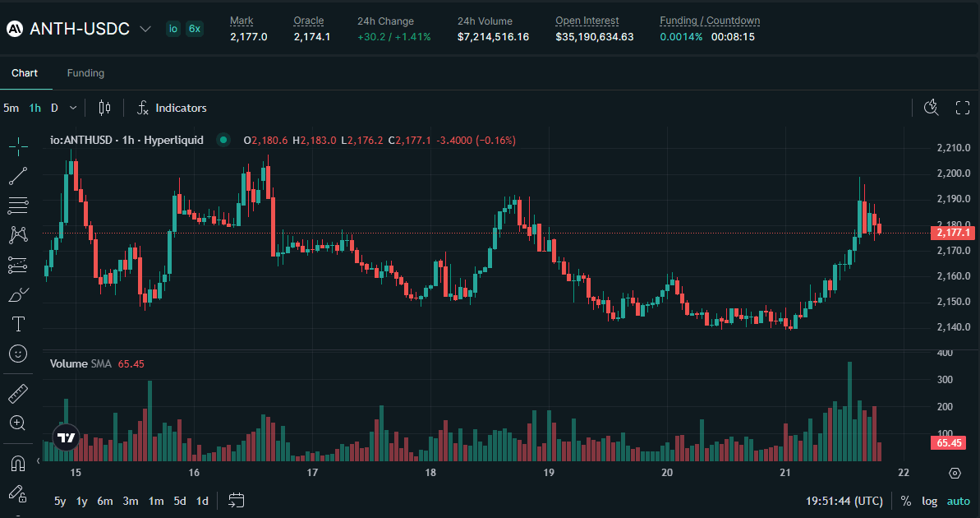This screenshot has width=980, height=518.
Task: Click the Oracle price label
Action: click(x=309, y=21)
